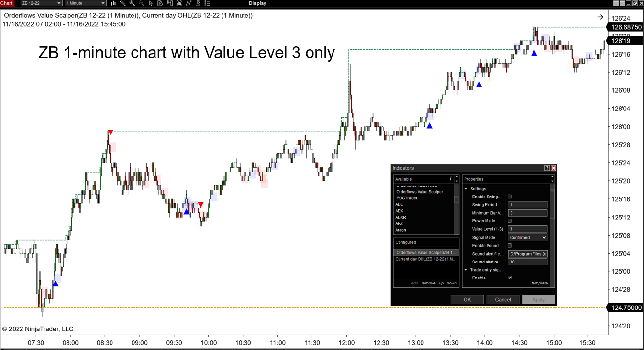Select the cursor pointer tool icon
The image size is (644, 350).
(x=151, y=3)
